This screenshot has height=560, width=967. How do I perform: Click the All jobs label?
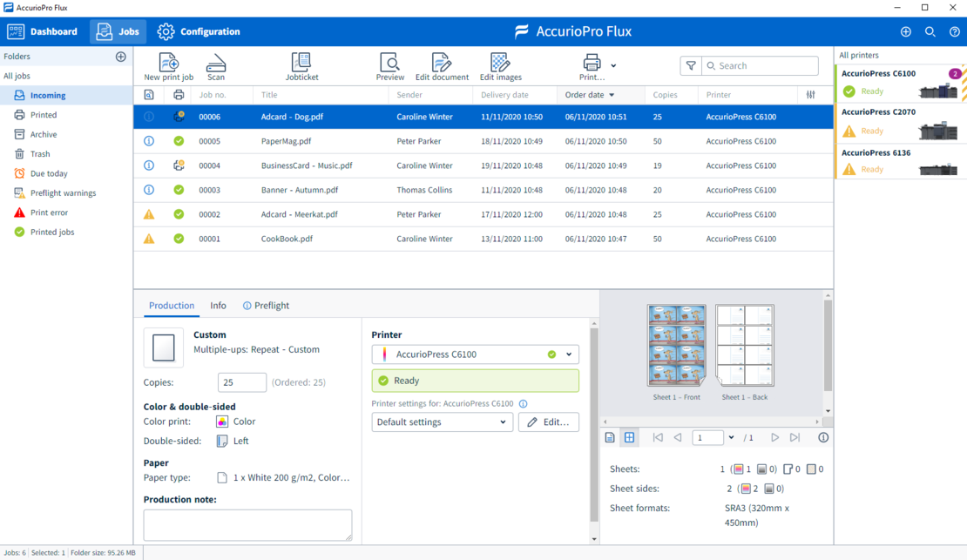(17, 76)
